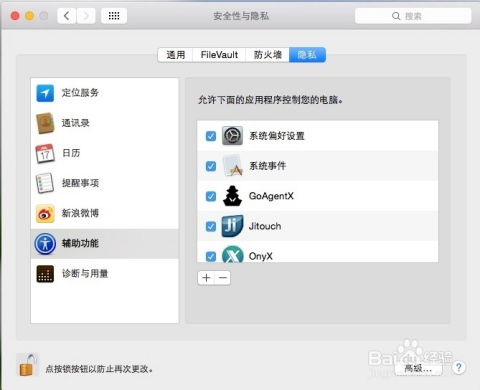Show all preferences grid button
Screen dimensions: 480x390
(x=114, y=16)
